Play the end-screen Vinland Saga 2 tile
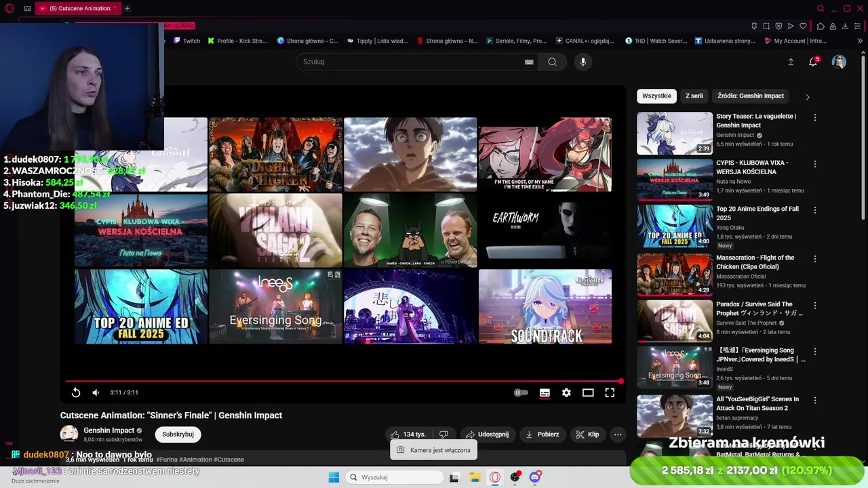This screenshot has width=868, height=488. 275,230
